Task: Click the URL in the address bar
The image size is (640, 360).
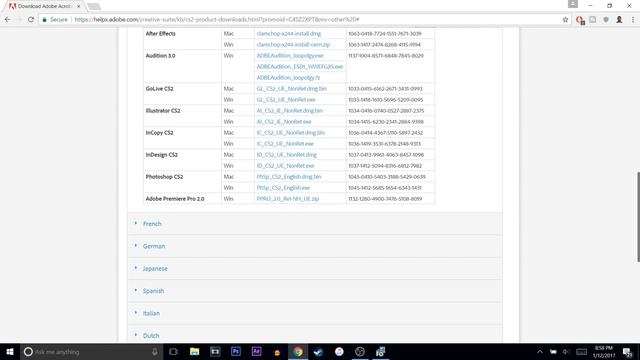Action: click(216, 19)
